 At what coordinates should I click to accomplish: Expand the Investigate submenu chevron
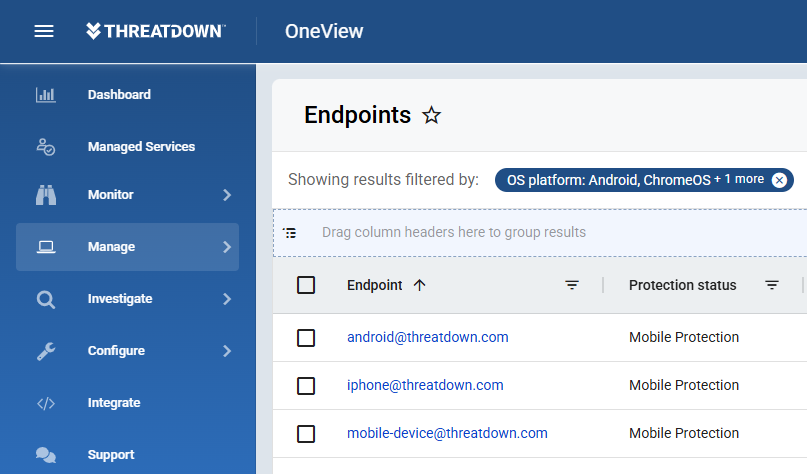[x=227, y=299]
